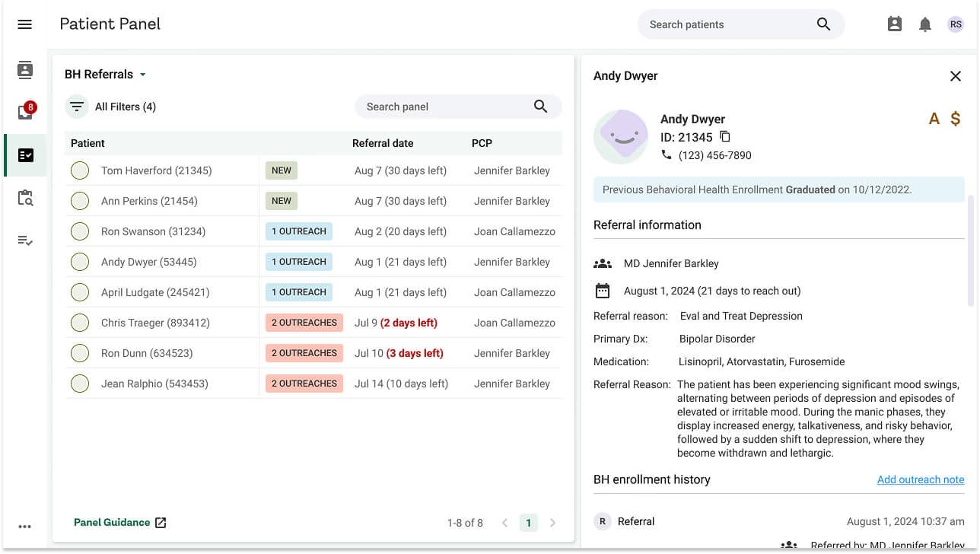Image resolution: width=980 pixels, height=554 pixels.
Task: Open Ron Dunn (634523) patient name
Action: [x=147, y=353]
